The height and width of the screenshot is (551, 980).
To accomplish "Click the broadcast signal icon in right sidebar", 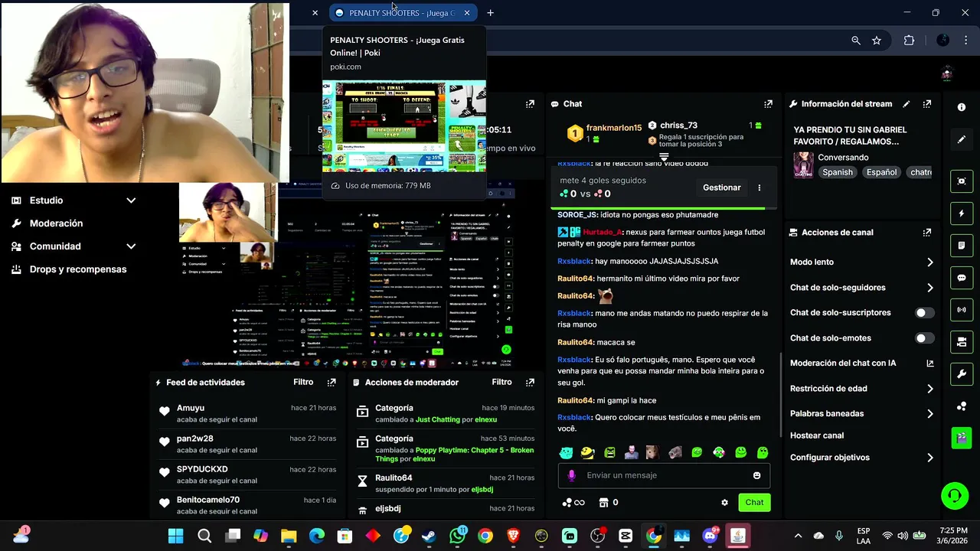I will 962,310.
